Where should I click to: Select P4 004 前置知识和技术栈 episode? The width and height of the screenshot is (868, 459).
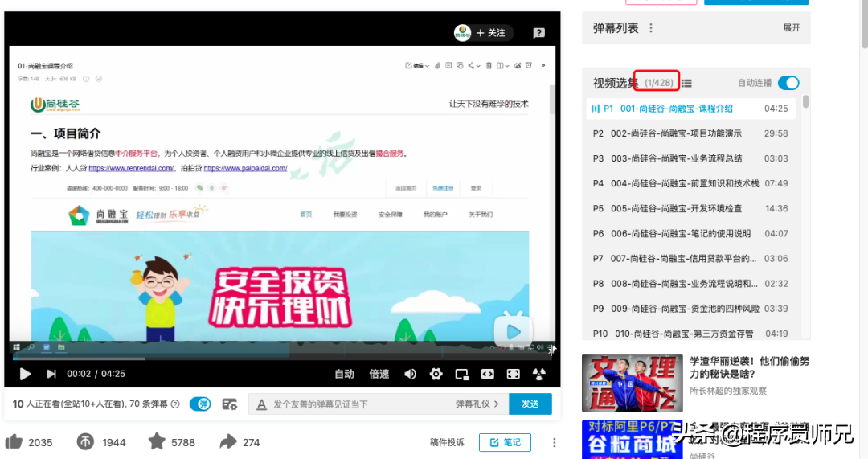[x=691, y=183]
